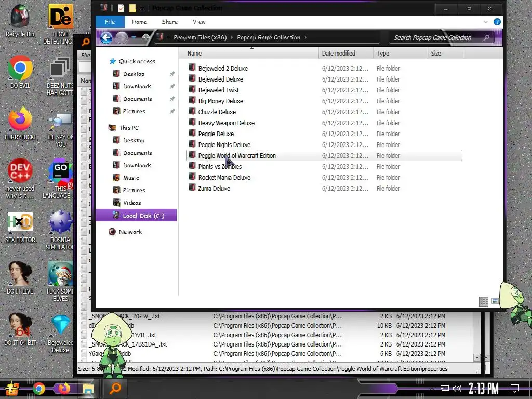Image resolution: width=532 pixels, height=399 pixels.
Task: Click the taskbar clock showing 2:13 PM
Action: click(484, 388)
